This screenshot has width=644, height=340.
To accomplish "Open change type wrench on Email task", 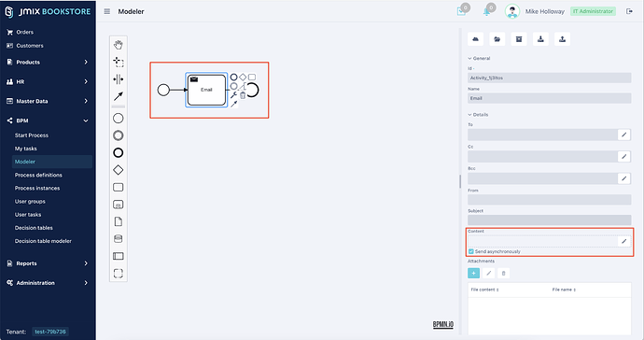I will tap(233, 95).
